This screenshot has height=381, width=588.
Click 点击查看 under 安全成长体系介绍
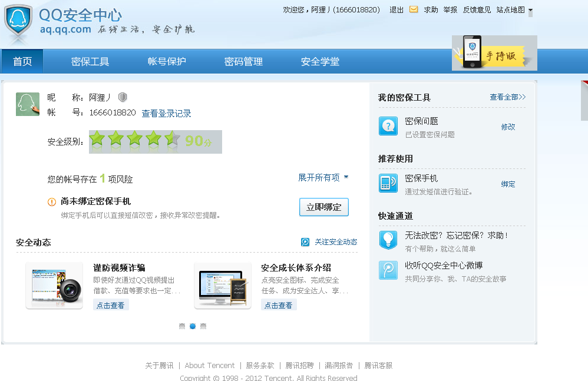[279, 305]
